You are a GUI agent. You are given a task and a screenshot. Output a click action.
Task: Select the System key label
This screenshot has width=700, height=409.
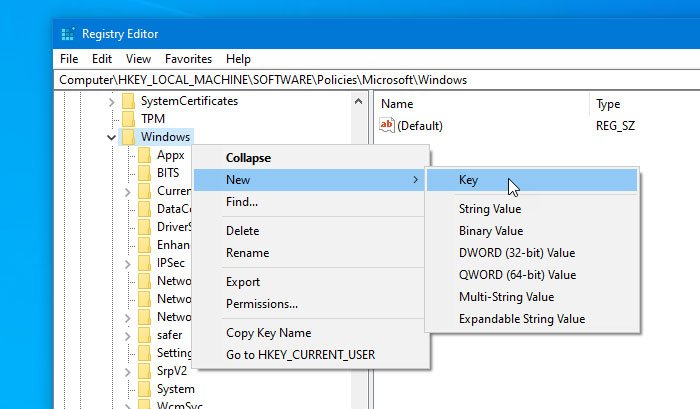pyautogui.click(x=176, y=389)
